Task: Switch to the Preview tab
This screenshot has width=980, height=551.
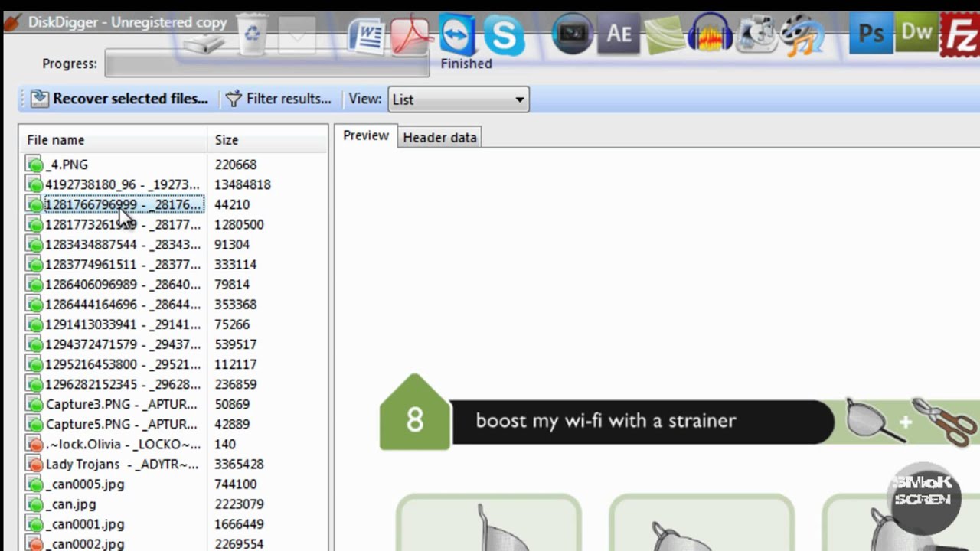Action: pos(366,135)
